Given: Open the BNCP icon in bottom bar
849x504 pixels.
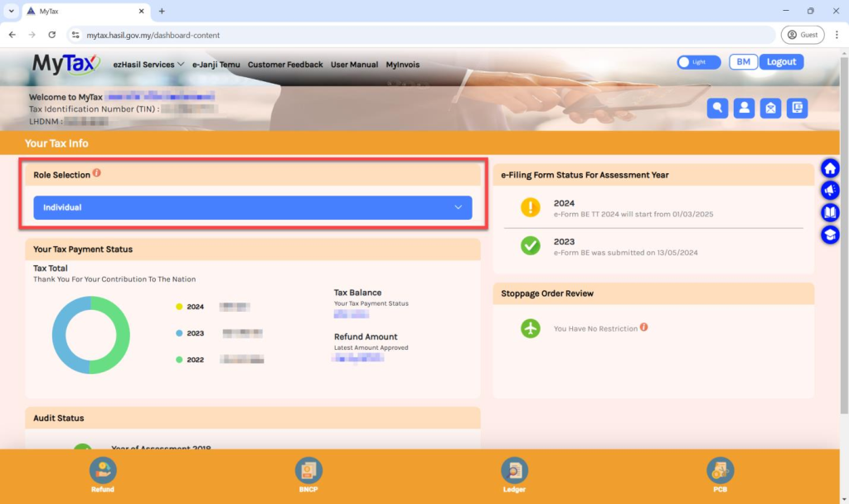Looking at the screenshot, I should 308,475.
